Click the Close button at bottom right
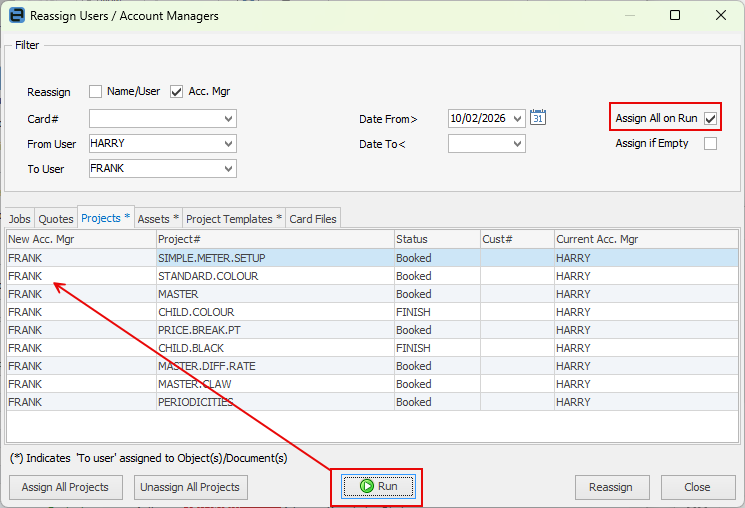Image resolution: width=745 pixels, height=508 pixels. tap(697, 487)
